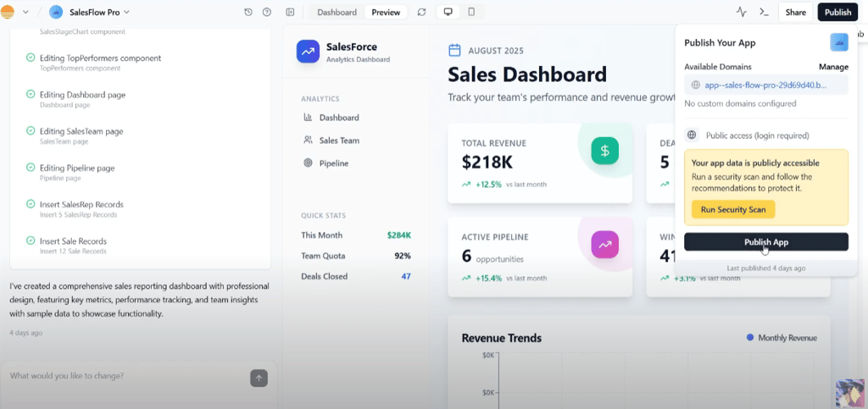This screenshot has height=409, width=868.
Task: Open the terminal console icon
Action: [764, 12]
